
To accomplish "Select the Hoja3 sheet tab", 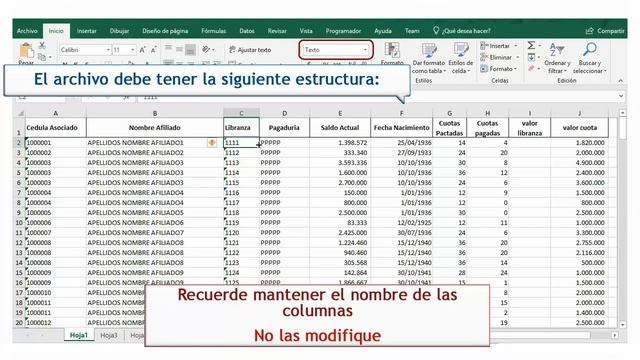I will (x=109, y=335).
